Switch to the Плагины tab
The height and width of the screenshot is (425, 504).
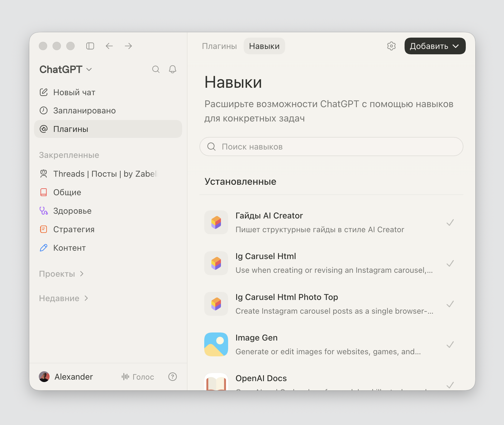point(219,46)
